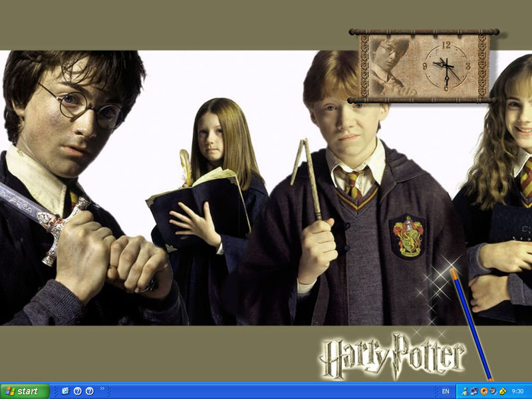Image resolution: width=532 pixels, height=399 pixels.
Task: Click the Harry Potter scroll clock widget
Action: [x=424, y=66]
